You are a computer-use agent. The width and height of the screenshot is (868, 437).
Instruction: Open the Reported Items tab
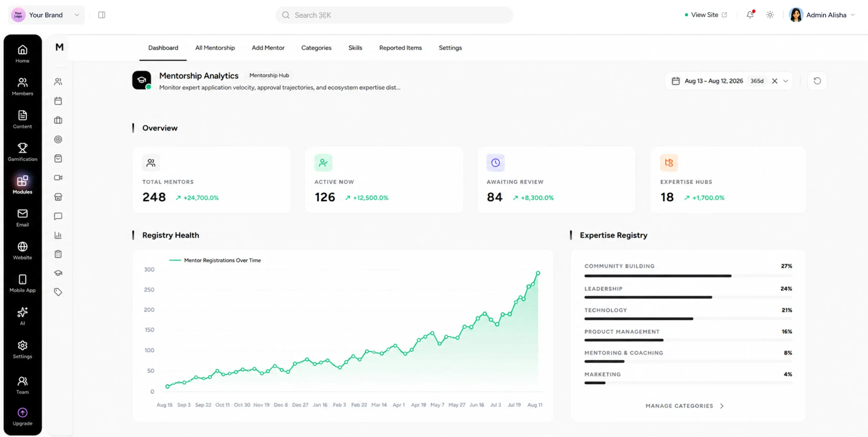point(400,48)
